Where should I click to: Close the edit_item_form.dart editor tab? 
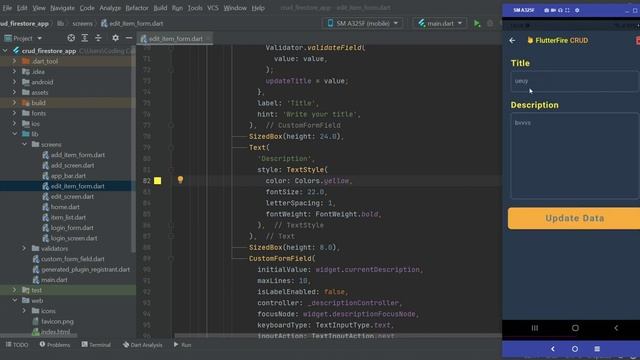(x=209, y=38)
